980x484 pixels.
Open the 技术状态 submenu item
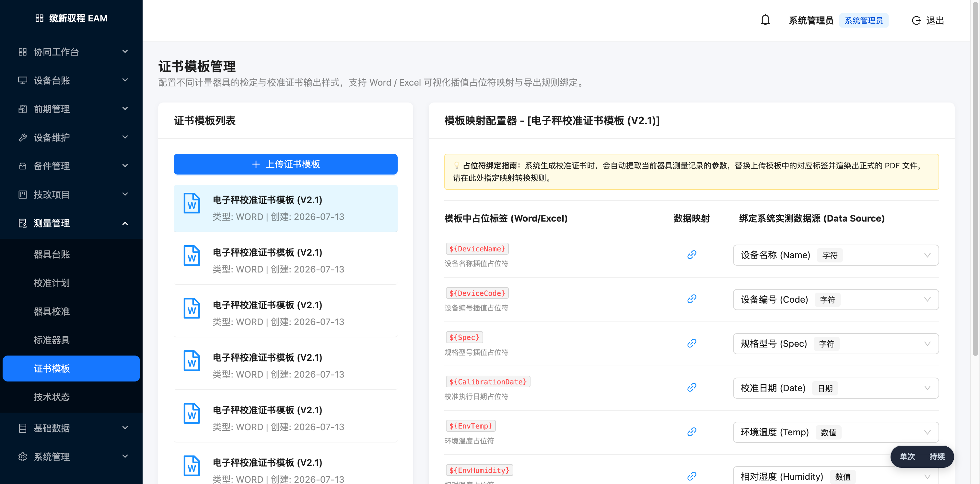tap(71, 397)
